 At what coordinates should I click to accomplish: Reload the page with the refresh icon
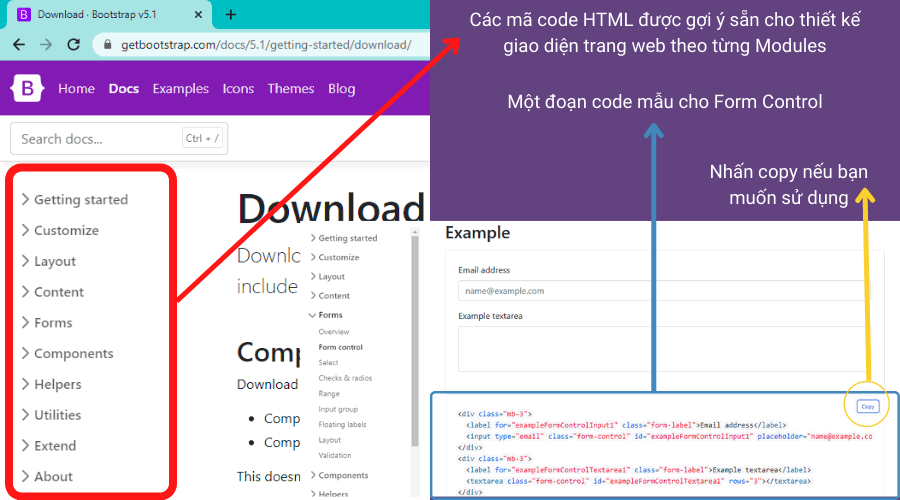[x=73, y=45]
